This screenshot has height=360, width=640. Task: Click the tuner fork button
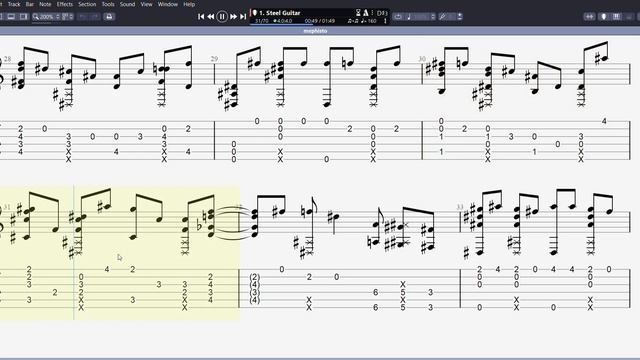(x=442, y=16)
